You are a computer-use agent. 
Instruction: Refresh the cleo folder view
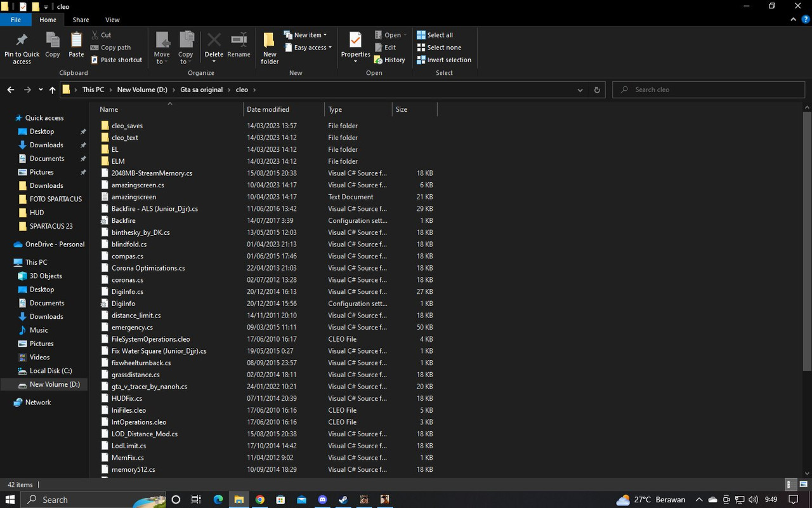(597, 90)
